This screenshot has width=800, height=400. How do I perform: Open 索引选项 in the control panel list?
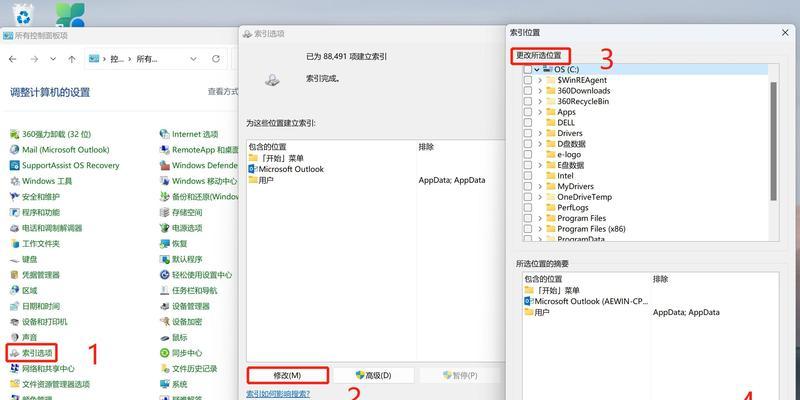click(x=38, y=353)
